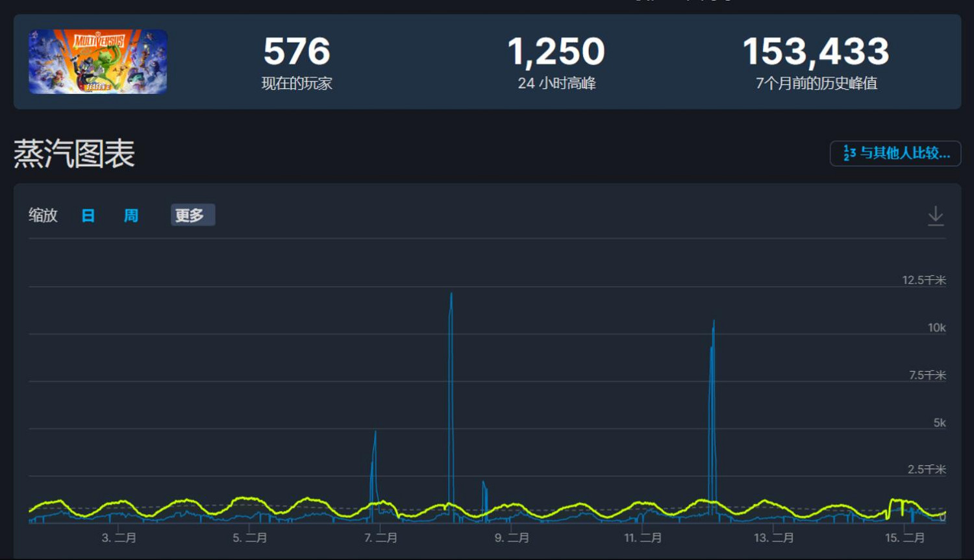
Task: Select the 7. 二月 date label
Action: click(x=381, y=538)
